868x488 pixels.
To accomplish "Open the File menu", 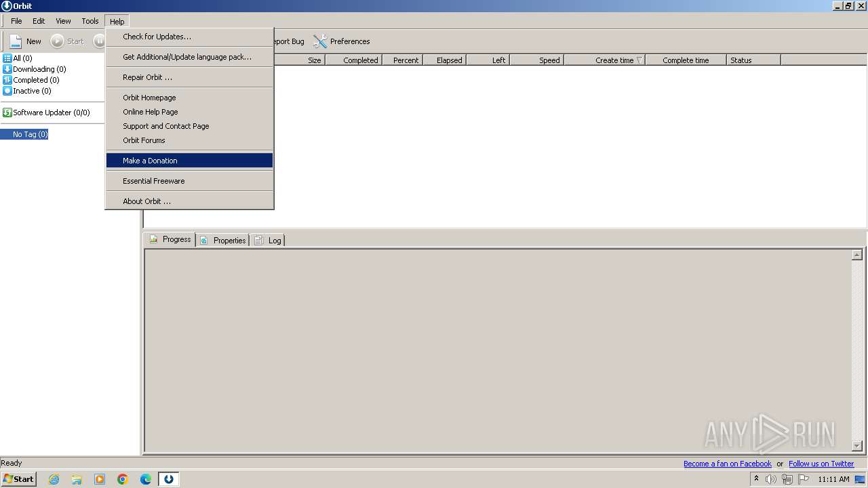I will point(16,21).
